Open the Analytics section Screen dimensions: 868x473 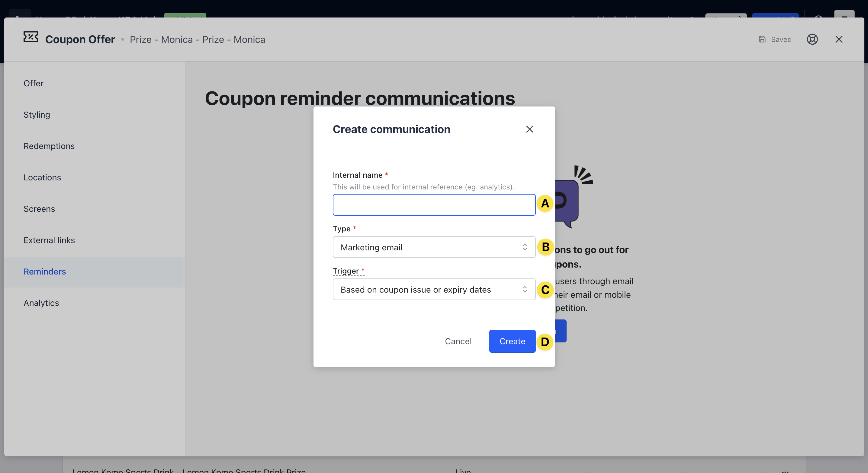(41, 303)
